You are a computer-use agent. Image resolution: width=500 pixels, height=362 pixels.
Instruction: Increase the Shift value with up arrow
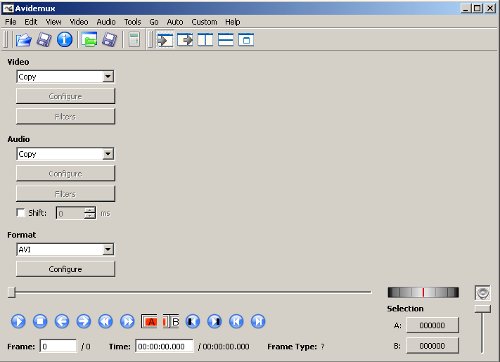pyautogui.click(x=90, y=210)
